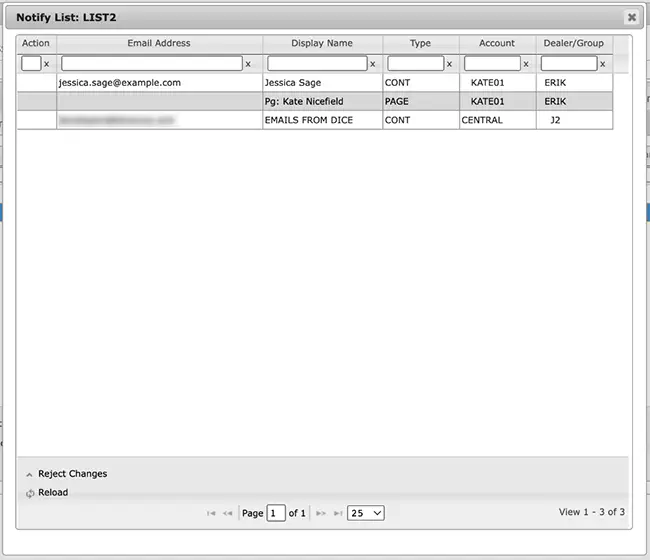Screen dimensions: 650x560
Task: Select jessica.sage@example.com email cell
Action: pyautogui.click(x=160, y=83)
